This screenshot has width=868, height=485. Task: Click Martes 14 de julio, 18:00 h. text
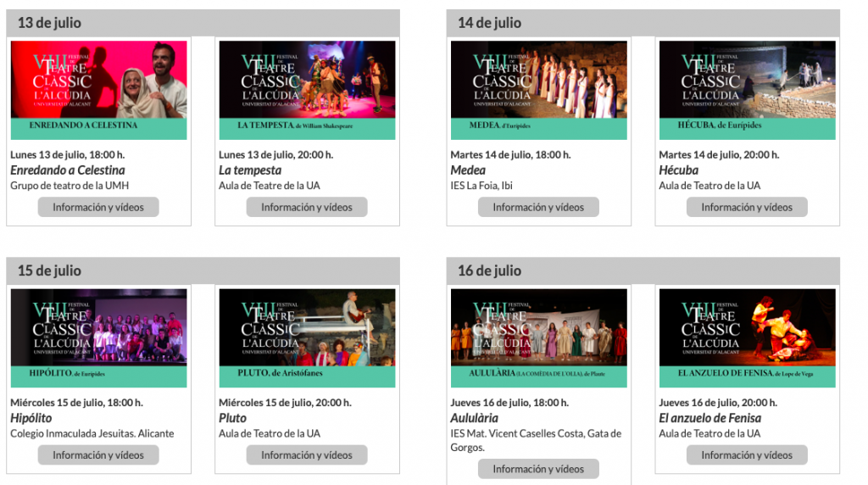(510, 154)
